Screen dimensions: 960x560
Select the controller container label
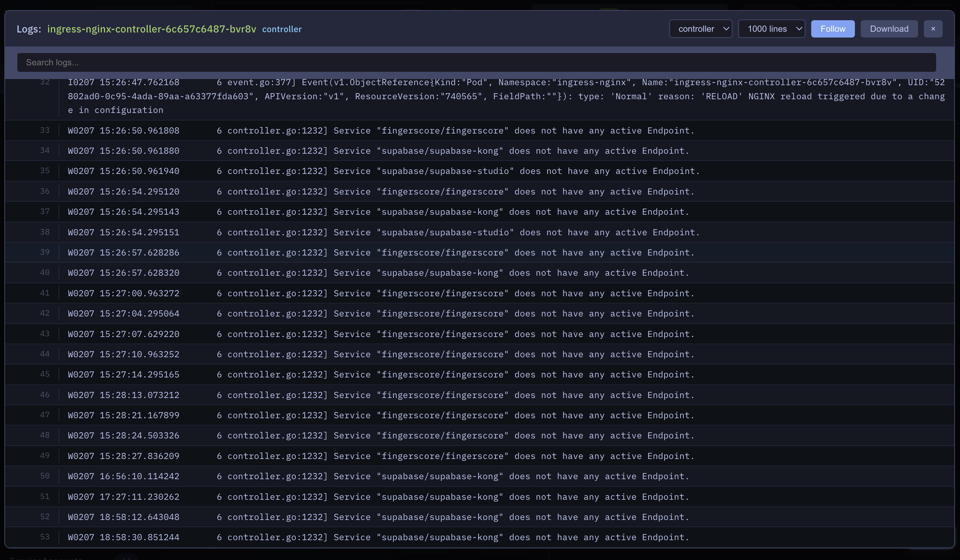[x=281, y=29]
